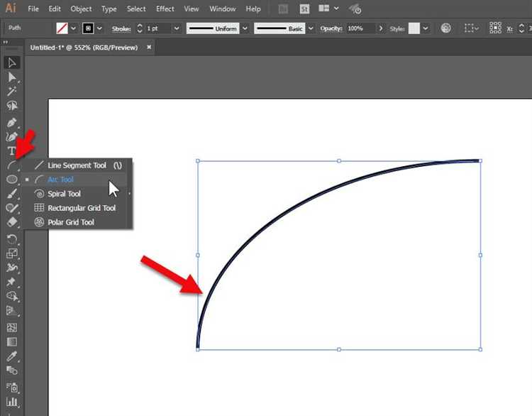The height and width of the screenshot is (416, 532).
Task: Click the Recolor Artwork icon
Action: tap(446, 28)
